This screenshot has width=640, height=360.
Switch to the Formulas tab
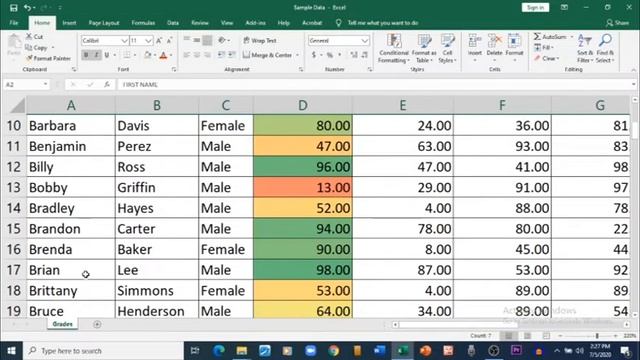143,23
